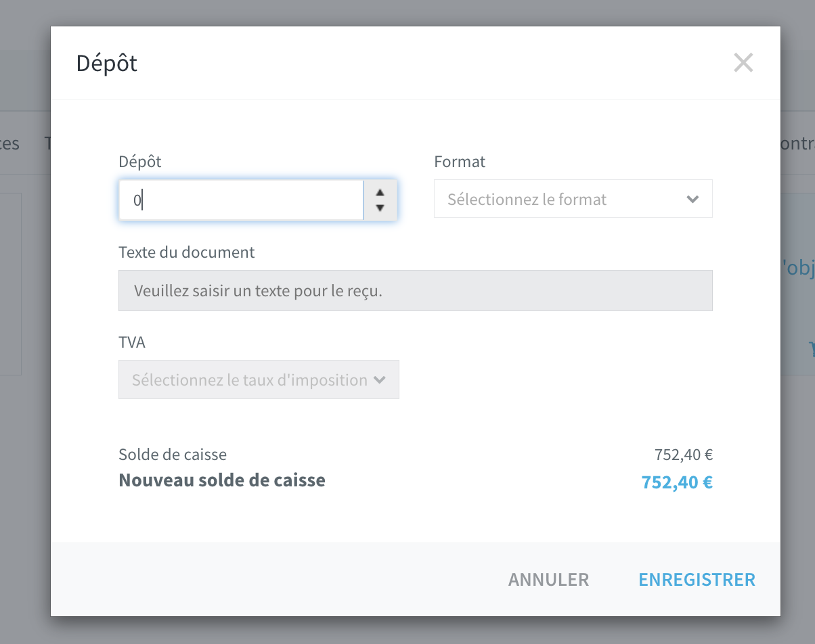Click the 'Solde de caisse' label

[173, 455]
